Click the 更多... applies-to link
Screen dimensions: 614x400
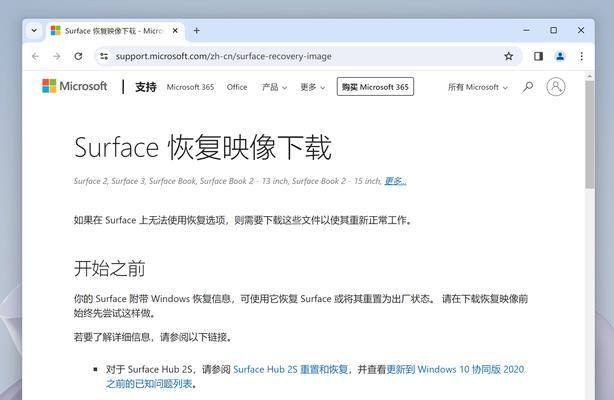pyautogui.click(x=395, y=181)
